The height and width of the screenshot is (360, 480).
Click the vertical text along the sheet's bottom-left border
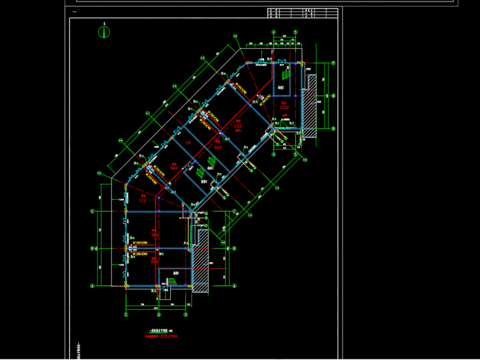[79, 351]
